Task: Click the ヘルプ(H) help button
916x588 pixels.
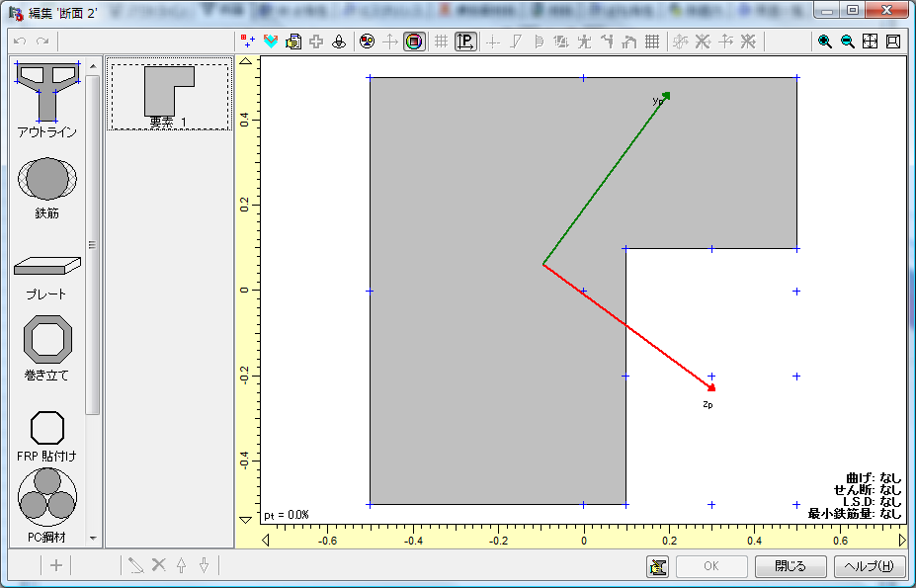Action: point(870,566)
